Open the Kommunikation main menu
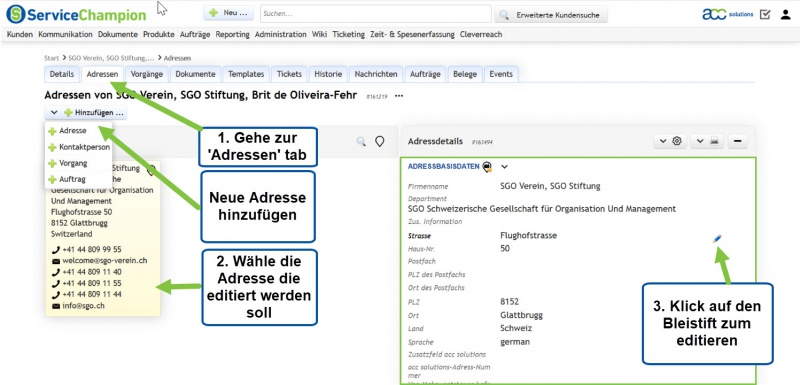The image size is (800, 385). click(65, 35)
